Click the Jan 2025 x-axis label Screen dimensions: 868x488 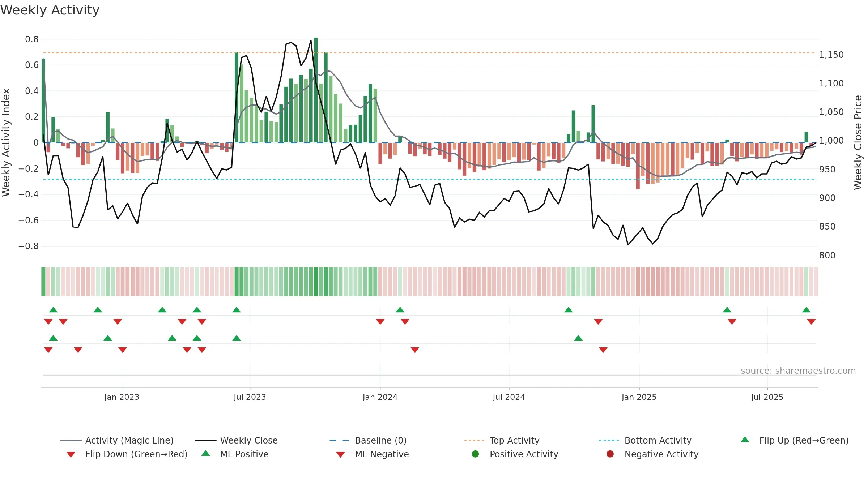[x=639, y=397]
